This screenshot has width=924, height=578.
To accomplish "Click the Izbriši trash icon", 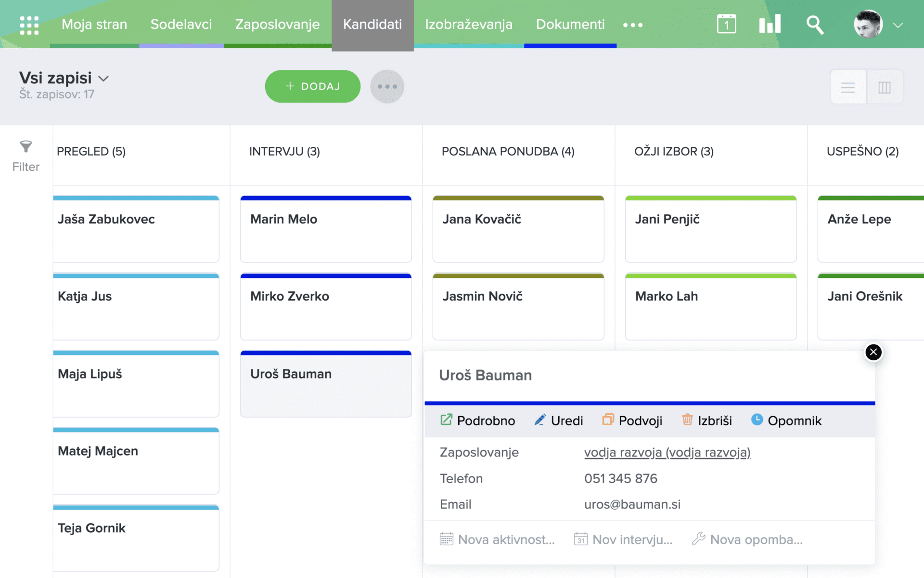I will [687, 420].
